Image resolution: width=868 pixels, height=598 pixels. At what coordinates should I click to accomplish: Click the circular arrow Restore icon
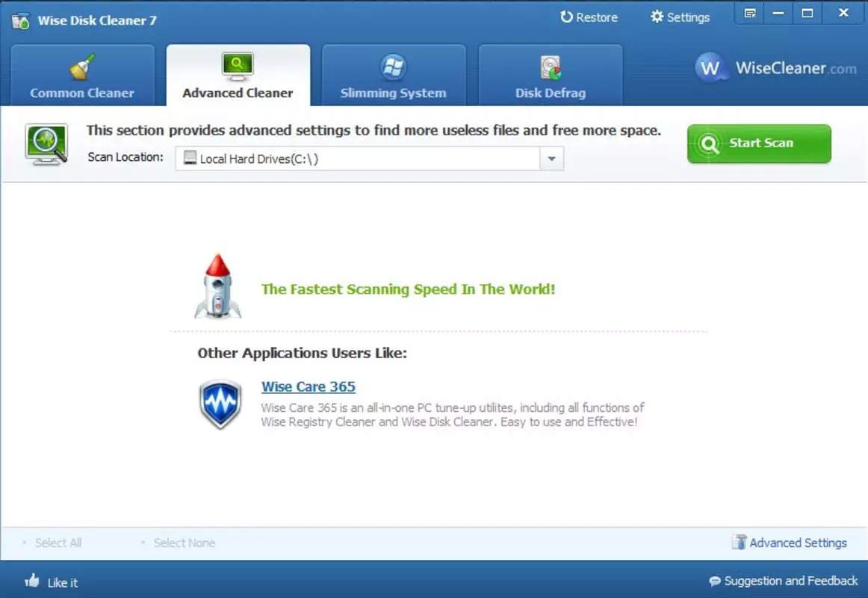(x=565, y=16)
